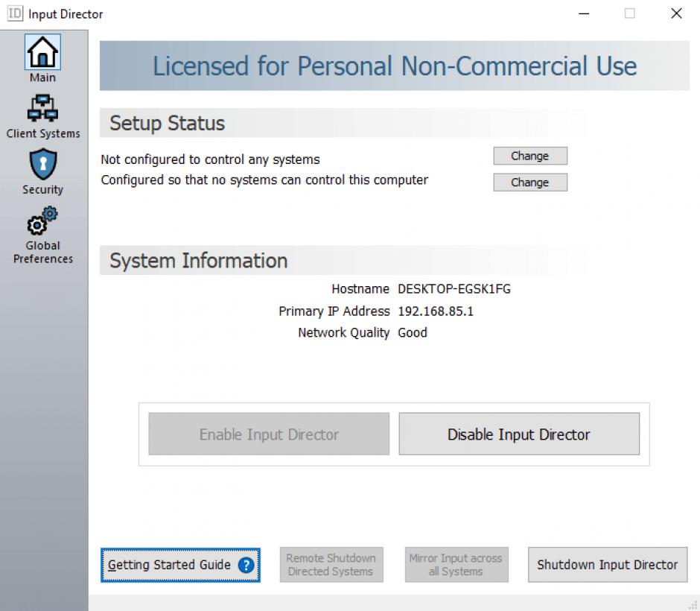This screenshot has width=700, height=611.
Task: Click the System Information heading
Action: pos(199,260)
